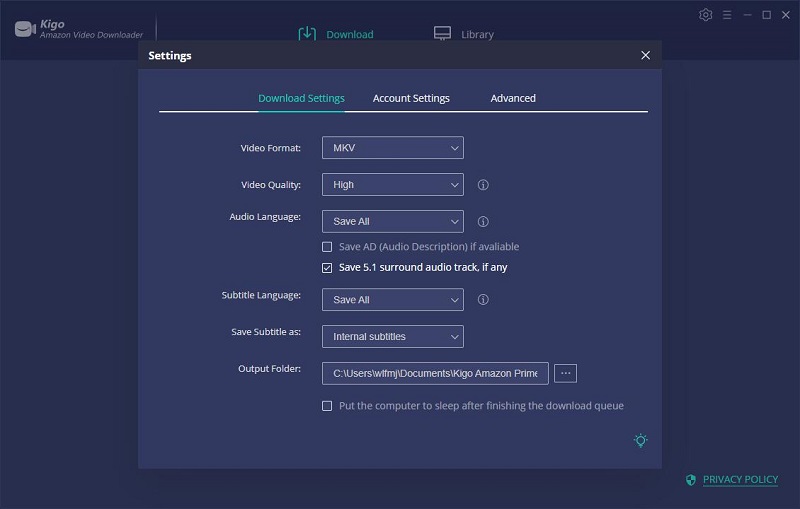Click the Output Folder label

[x=269, y=368]
